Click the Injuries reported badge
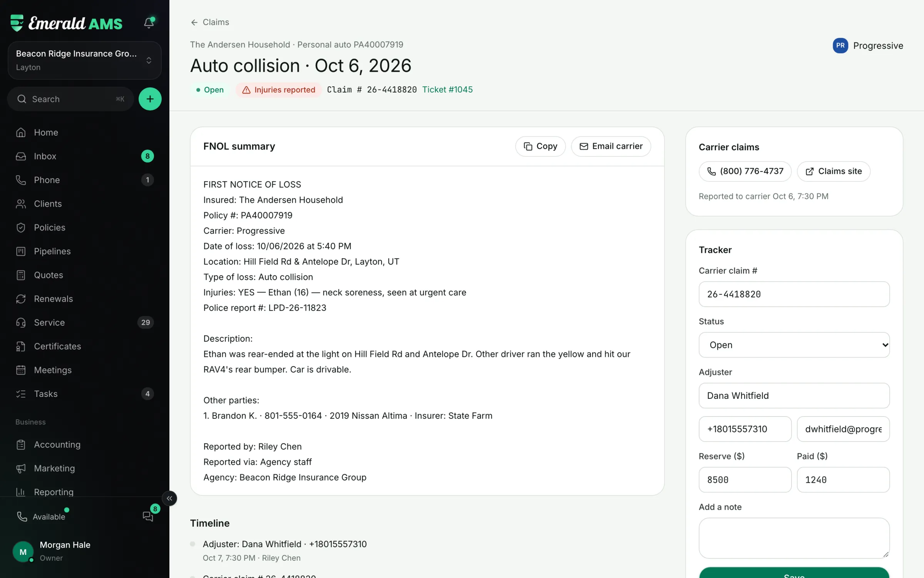 coord(278,90)
